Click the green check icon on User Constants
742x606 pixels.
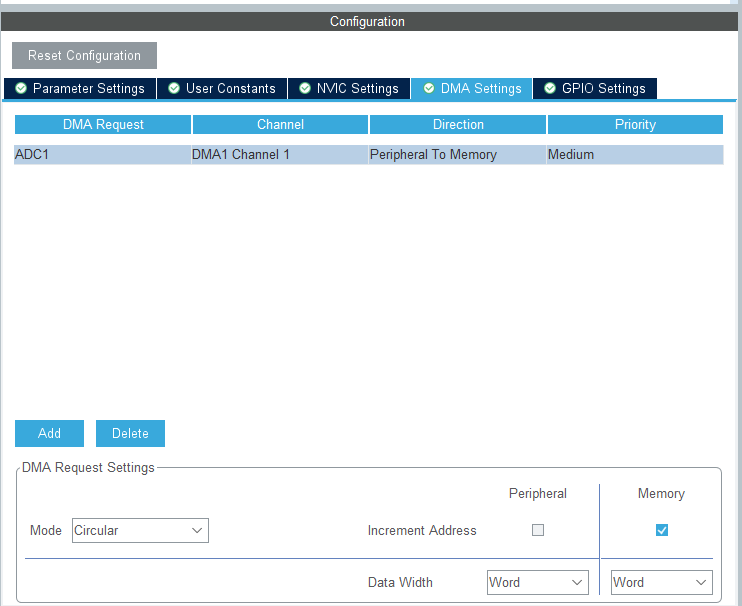pyautogui.click(x=174, y=88)
